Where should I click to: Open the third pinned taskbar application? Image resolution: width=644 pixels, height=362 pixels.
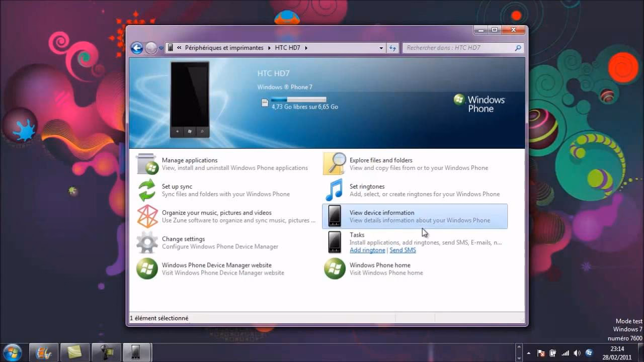click(106, 352)
